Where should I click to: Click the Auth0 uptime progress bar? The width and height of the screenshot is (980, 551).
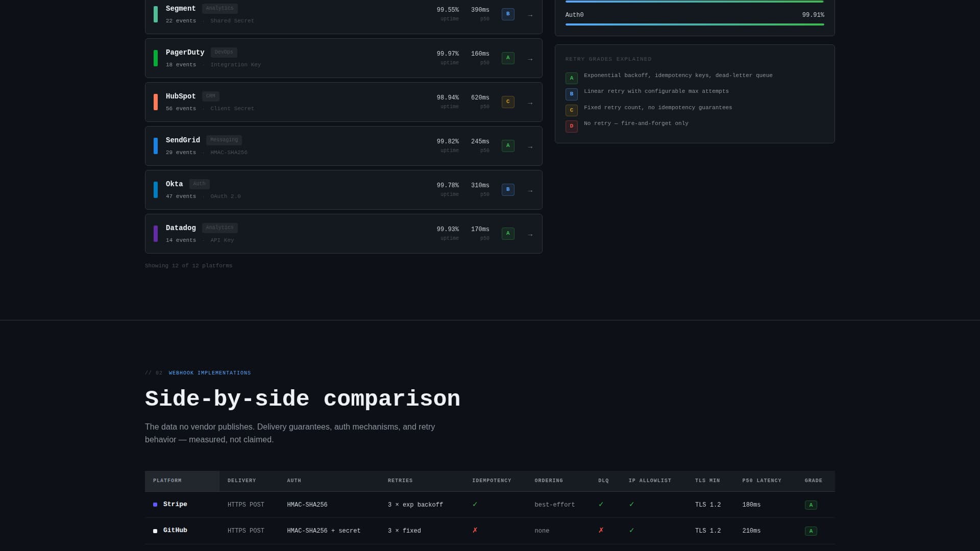pyautogui.click(x=694, y=24)
